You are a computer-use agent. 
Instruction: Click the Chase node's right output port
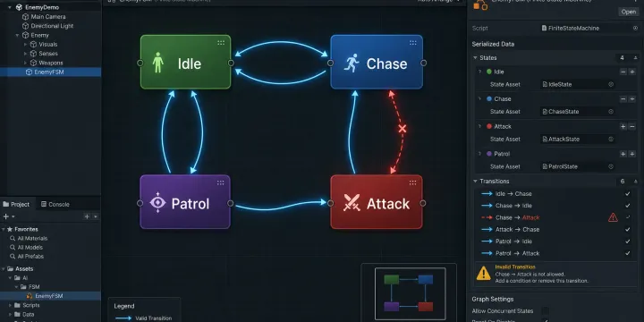pos(423,63)
